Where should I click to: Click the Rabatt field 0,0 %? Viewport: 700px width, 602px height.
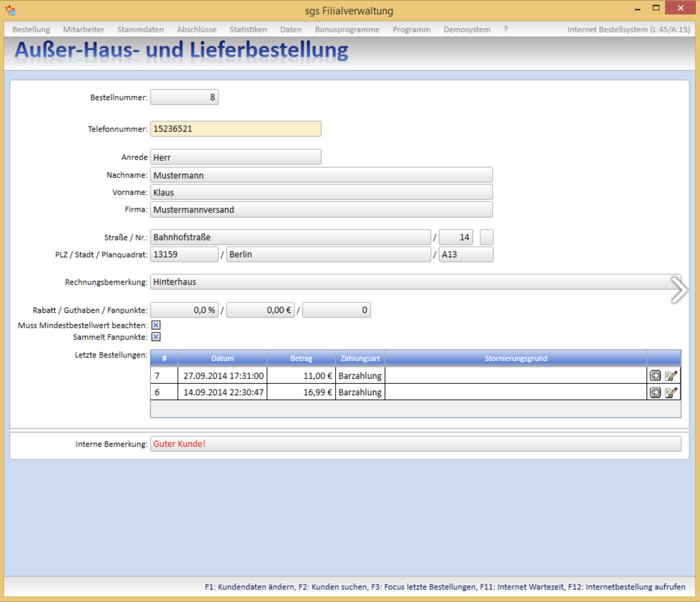(x=184, y=310)
